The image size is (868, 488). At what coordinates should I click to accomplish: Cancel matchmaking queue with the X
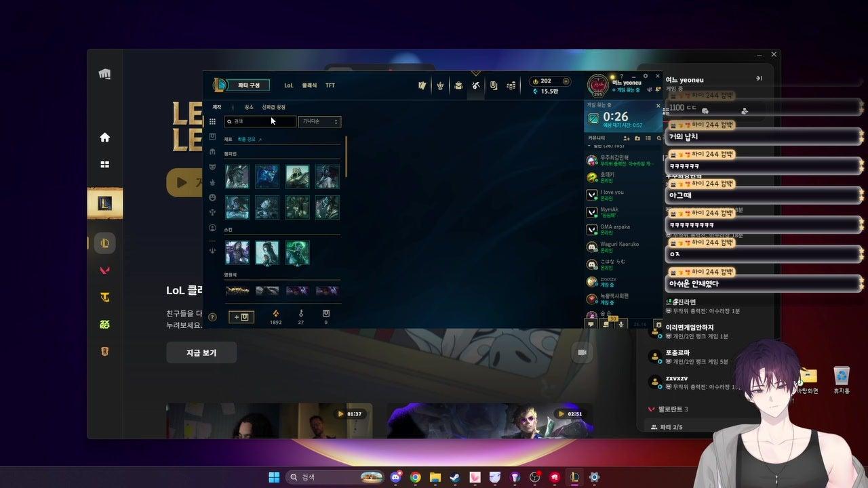pos(658,106)
